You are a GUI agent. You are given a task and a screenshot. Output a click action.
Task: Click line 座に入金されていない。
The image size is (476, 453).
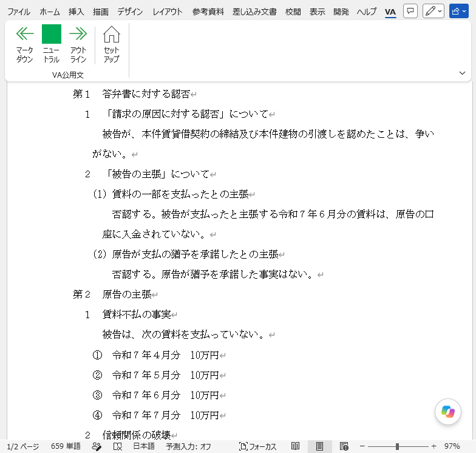click(154, 234)
